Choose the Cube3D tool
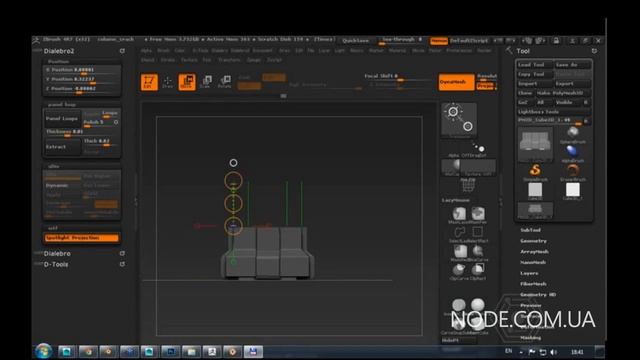This screenshot has height=360, width=640. pyautogui.click(x=535, y=191)
